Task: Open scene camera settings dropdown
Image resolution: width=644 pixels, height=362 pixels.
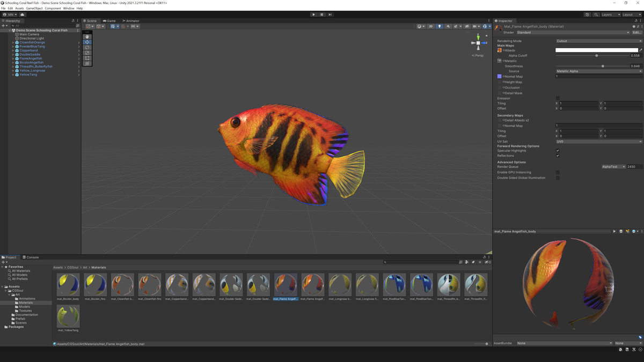Action: pyautogui.click(x=476, y=26)
